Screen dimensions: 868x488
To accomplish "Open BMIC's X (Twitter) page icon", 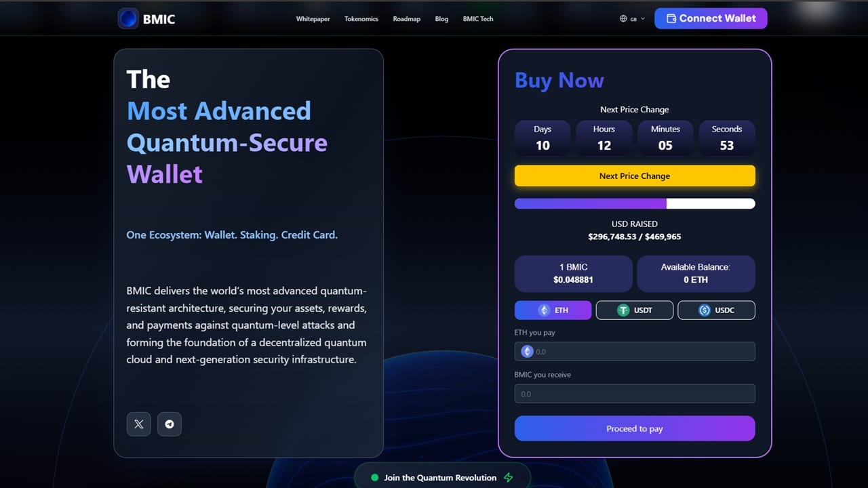I will (138, 424).
